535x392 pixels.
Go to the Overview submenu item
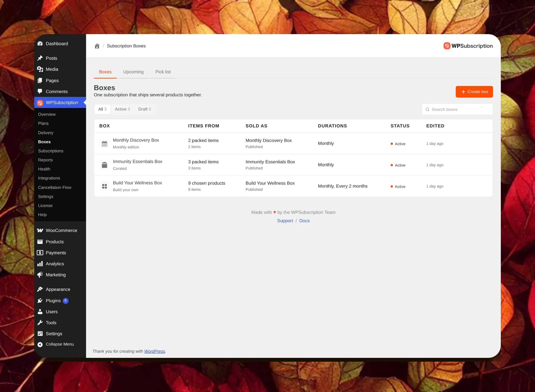click(47, 114)
